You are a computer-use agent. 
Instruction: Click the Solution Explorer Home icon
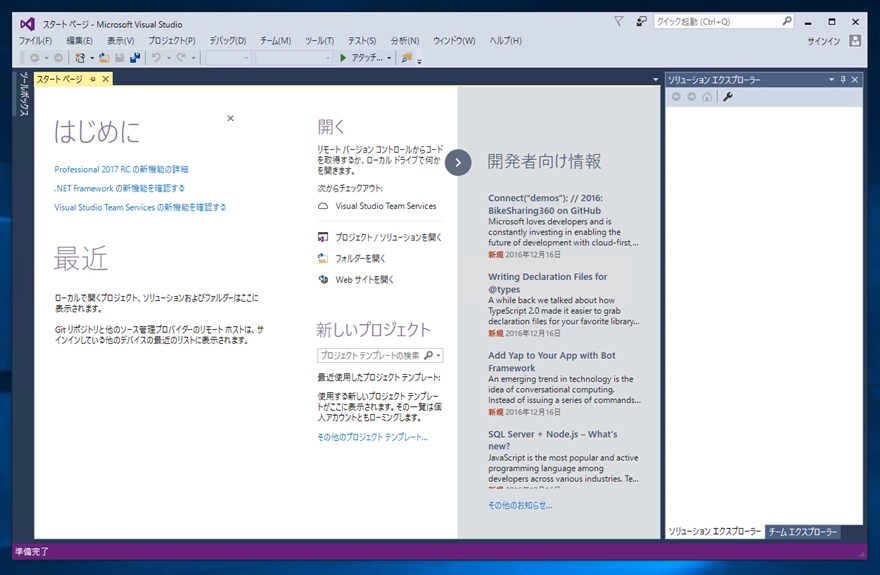[707, 96]
